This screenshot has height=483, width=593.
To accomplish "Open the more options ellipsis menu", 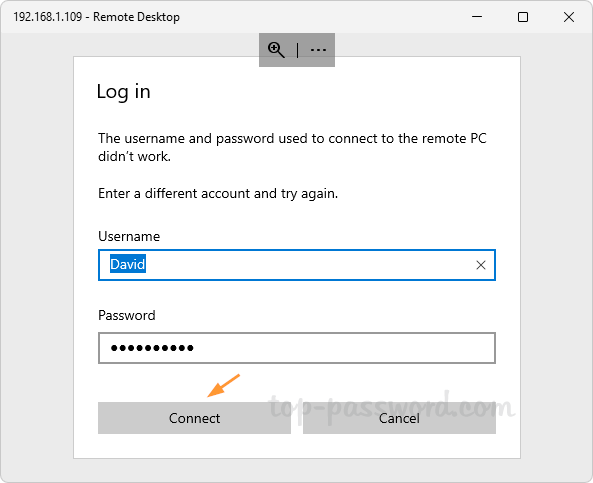I will coord(318,50).
